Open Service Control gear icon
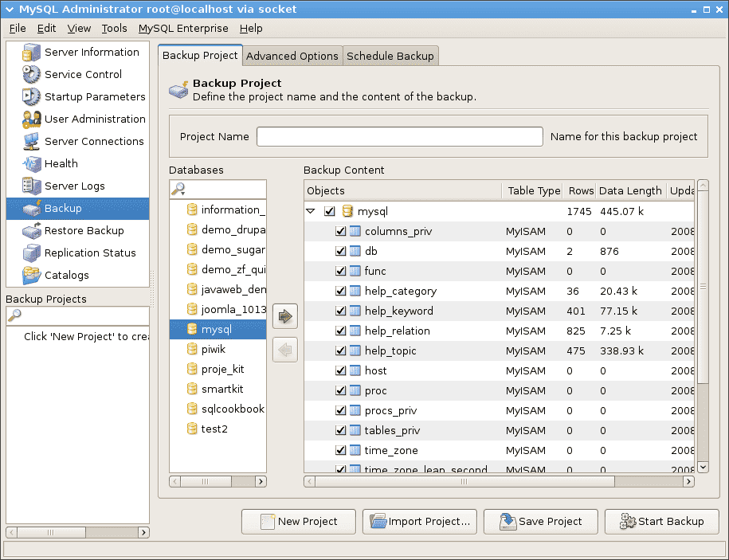This screenshot has width=729, height=560. click(x=31, y=74)
